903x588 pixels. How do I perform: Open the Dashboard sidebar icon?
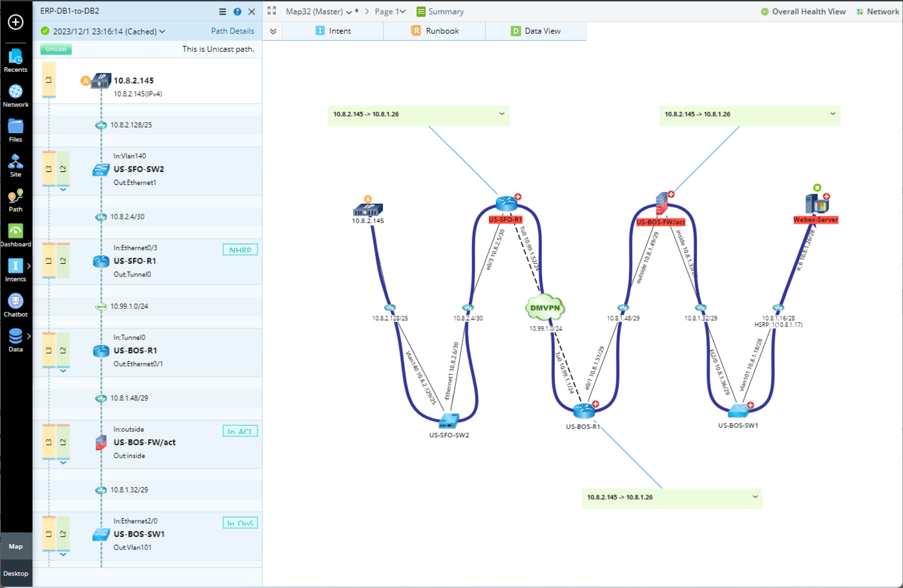[15, 235]
